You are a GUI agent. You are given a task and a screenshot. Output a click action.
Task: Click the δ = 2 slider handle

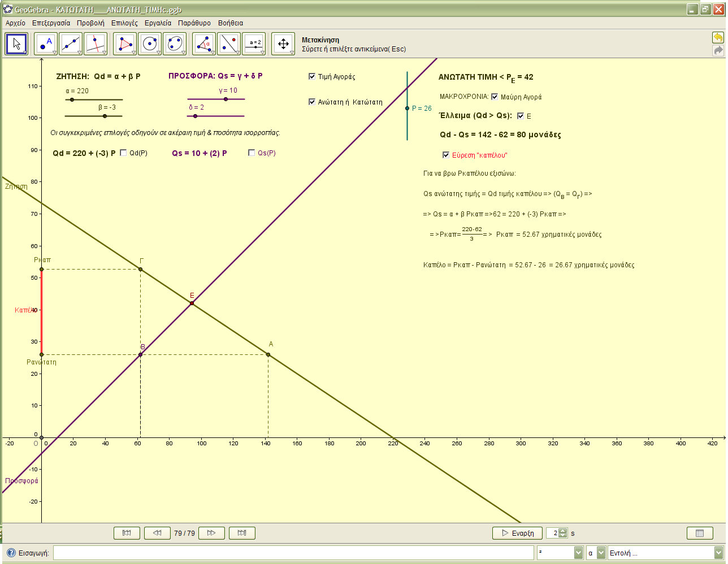coord(196,116)
